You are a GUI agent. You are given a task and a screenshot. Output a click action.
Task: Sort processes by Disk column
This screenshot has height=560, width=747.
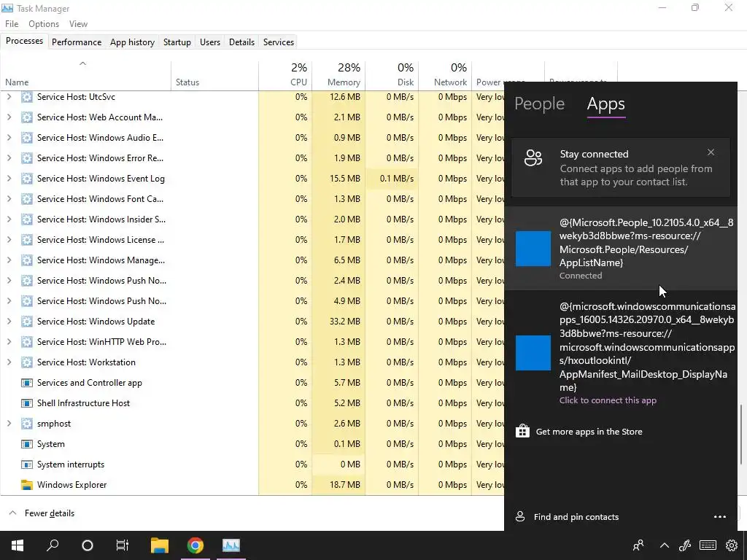(x=392, y=75)
